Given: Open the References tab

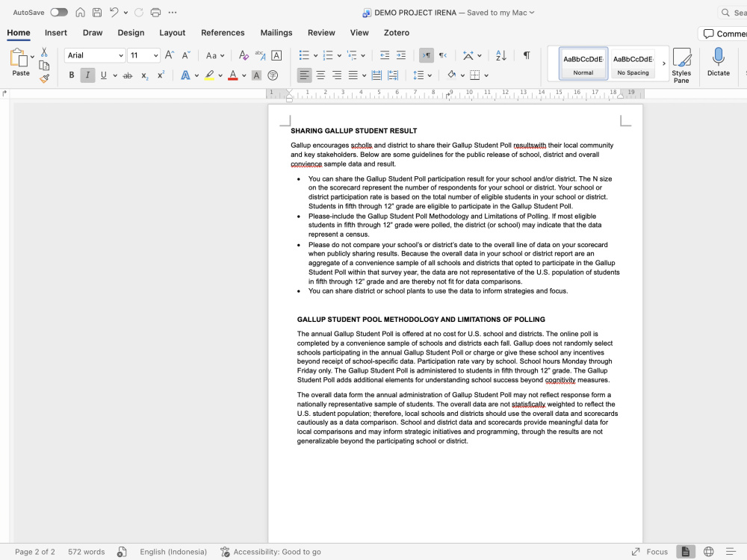Looking at the screenshot, I should [223, 33].
